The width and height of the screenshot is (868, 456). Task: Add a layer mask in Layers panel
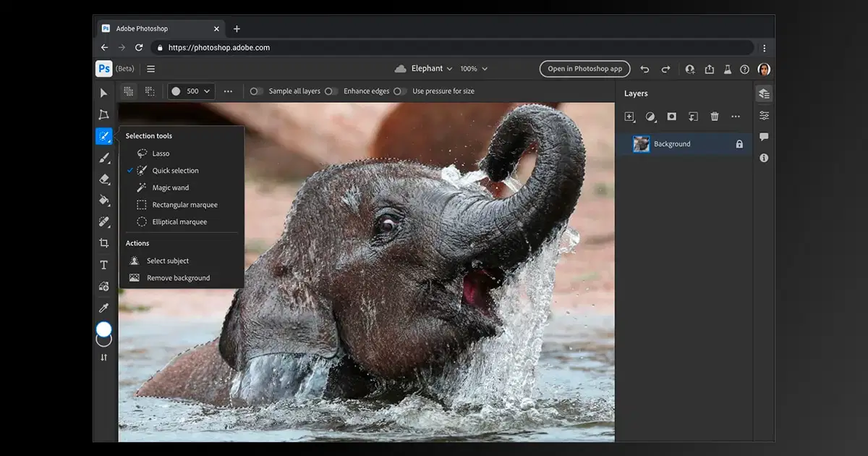(672, 117)
